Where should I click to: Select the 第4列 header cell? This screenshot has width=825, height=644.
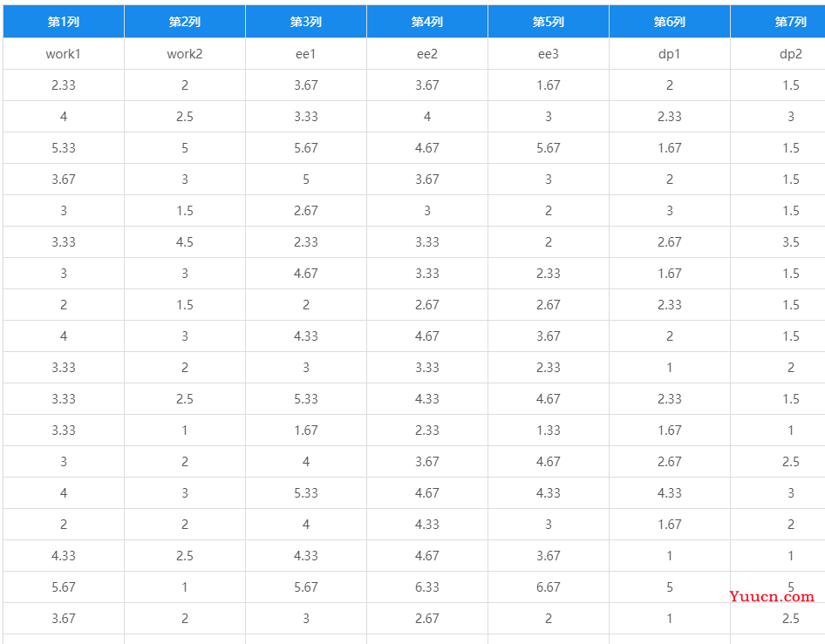pyautogui.click(x=427, y=22)
